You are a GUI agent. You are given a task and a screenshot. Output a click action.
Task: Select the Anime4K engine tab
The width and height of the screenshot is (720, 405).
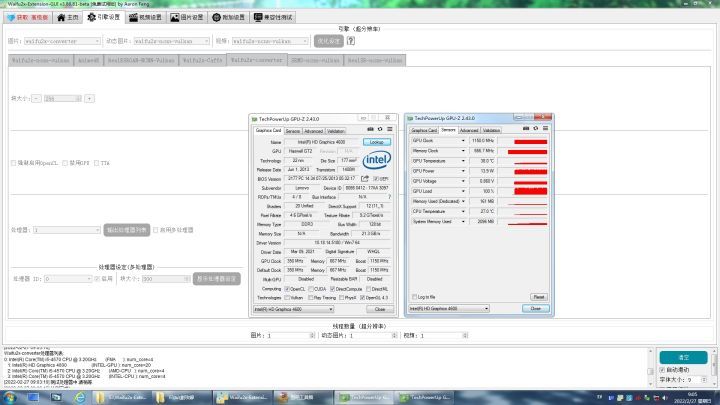pos(89,60)
